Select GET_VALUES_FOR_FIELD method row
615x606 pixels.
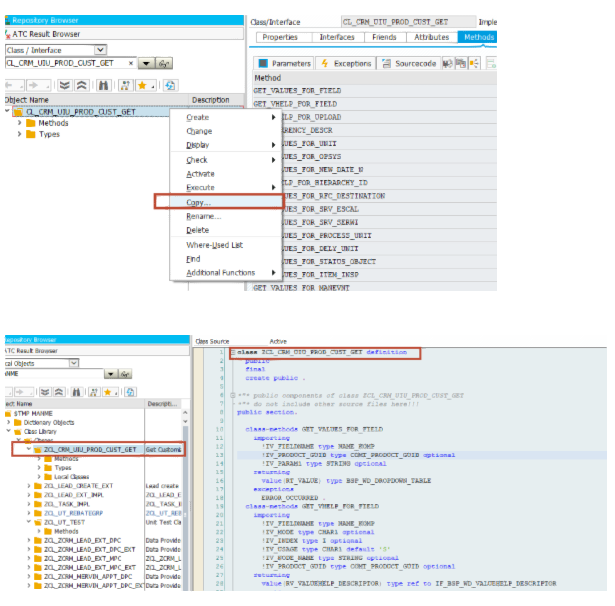(x=375, y=91)
